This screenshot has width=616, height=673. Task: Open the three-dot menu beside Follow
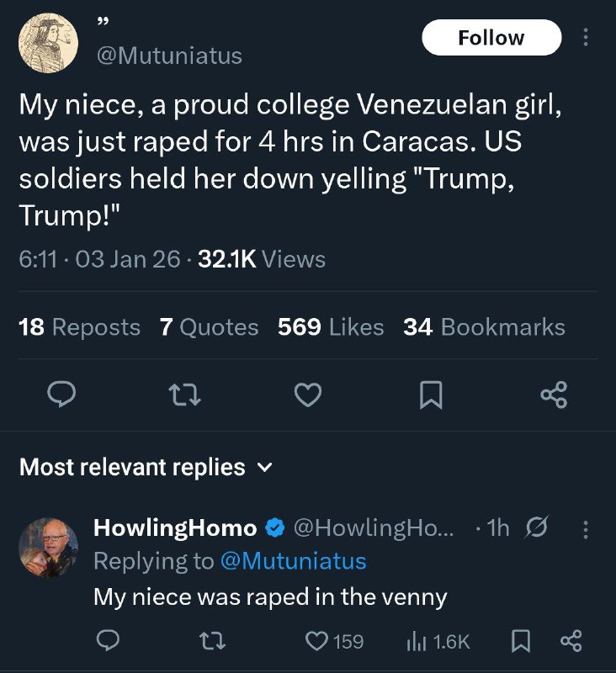tap(586, 39)
